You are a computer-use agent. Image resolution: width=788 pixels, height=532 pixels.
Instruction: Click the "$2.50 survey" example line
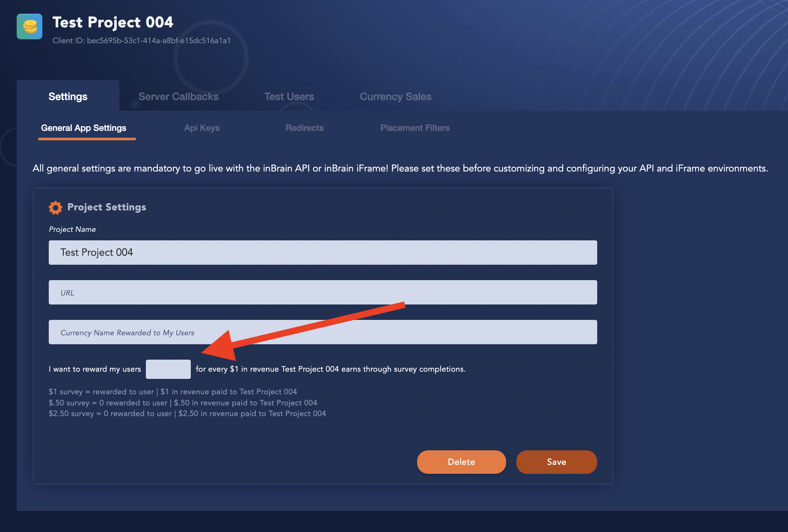tap(187, 414)
